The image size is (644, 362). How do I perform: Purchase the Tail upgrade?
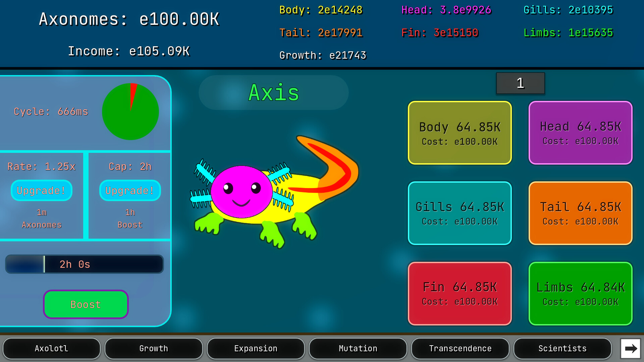(581, 213)
